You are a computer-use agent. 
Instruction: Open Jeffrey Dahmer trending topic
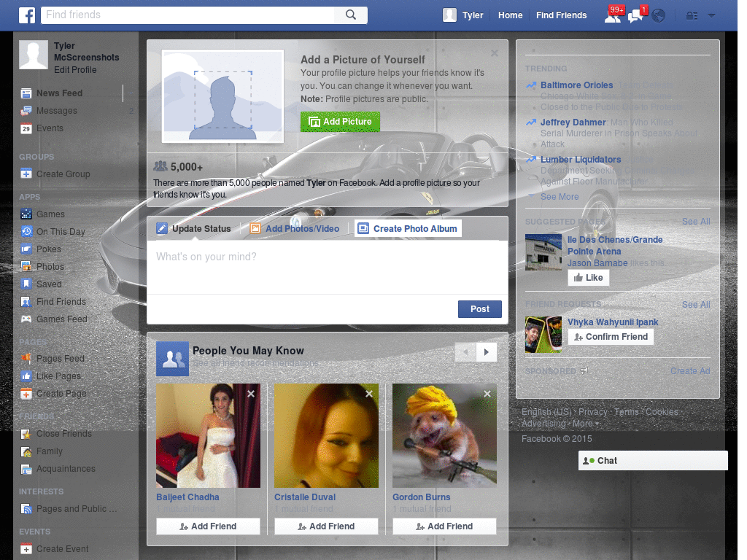click(x=573, y=122)
